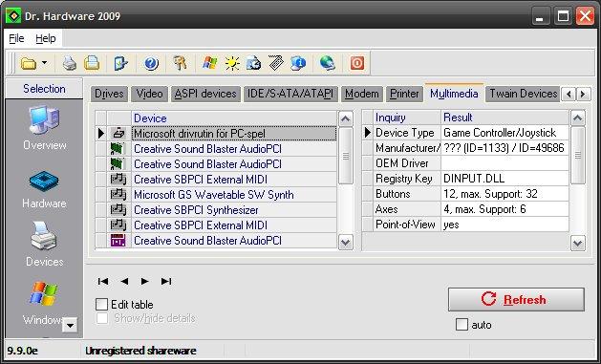601x364 pixels.
Task: Expand the sidebar dropdown arrow near Windows
Action: click(x=70, y=325)
